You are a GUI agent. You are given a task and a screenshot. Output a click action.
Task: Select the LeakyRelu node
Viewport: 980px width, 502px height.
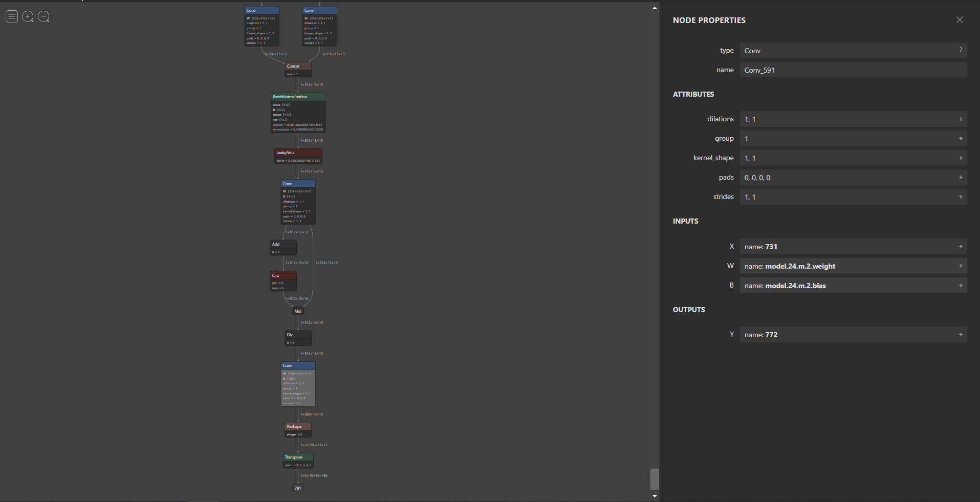[298, 156]
